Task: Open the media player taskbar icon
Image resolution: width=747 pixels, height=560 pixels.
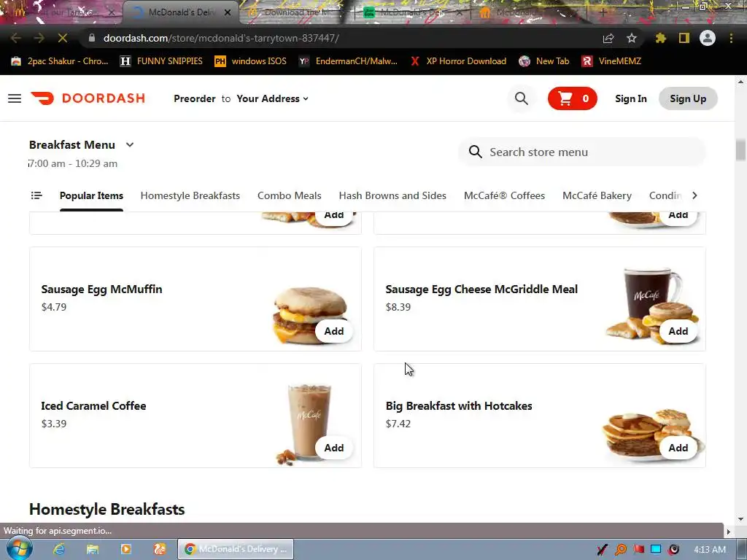Action: (126, 549)
